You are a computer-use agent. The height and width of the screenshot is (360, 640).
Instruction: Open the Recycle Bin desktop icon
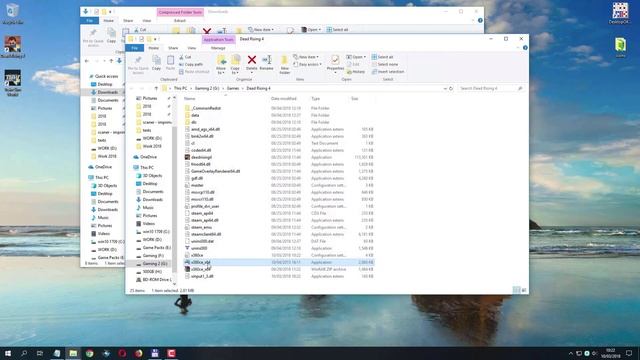point(12,13)
